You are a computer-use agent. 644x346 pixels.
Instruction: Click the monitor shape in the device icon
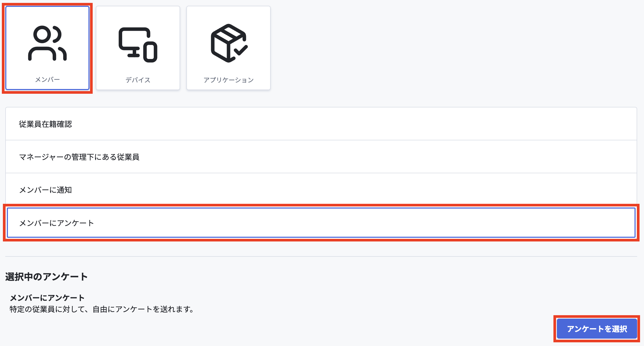coord(134,42)
